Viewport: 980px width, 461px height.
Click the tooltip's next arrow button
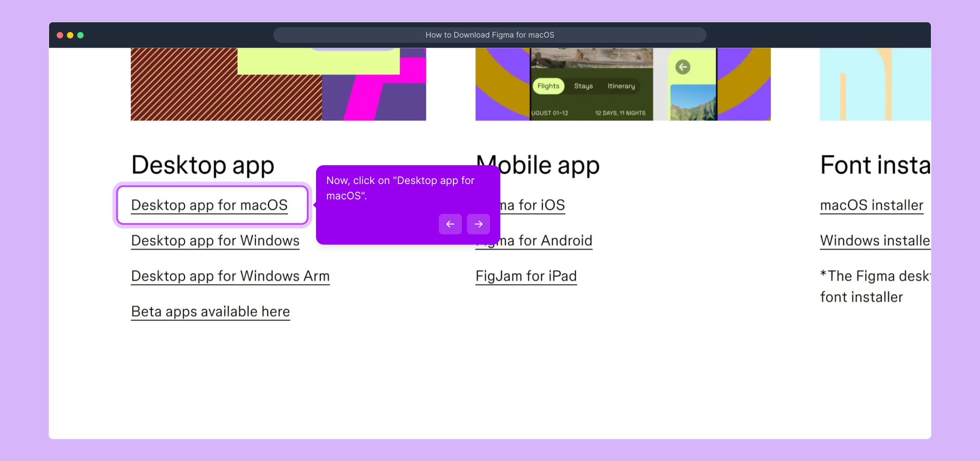click(x=478, y=224)
